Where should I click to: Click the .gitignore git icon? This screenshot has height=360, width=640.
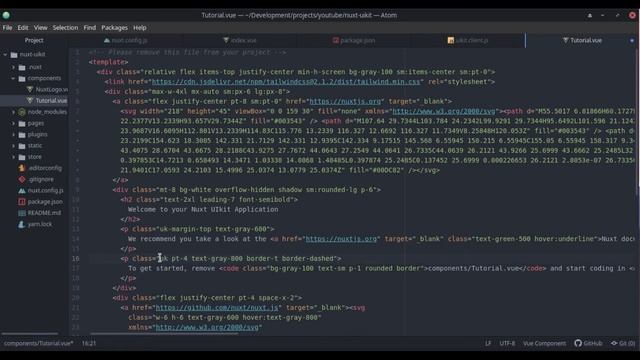pyautogui.click(x=22, y=179)
